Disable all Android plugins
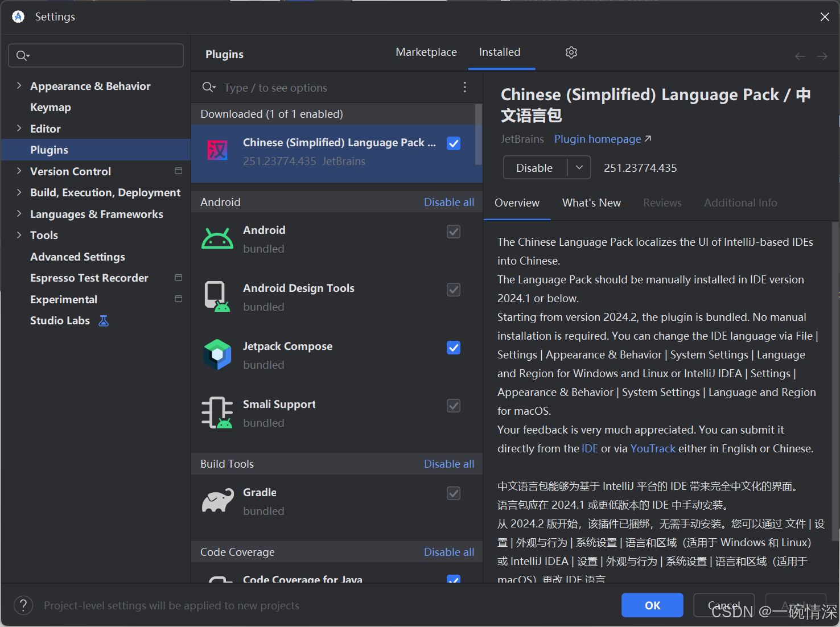This screenshot has width=840, height=627. (449, 202)
